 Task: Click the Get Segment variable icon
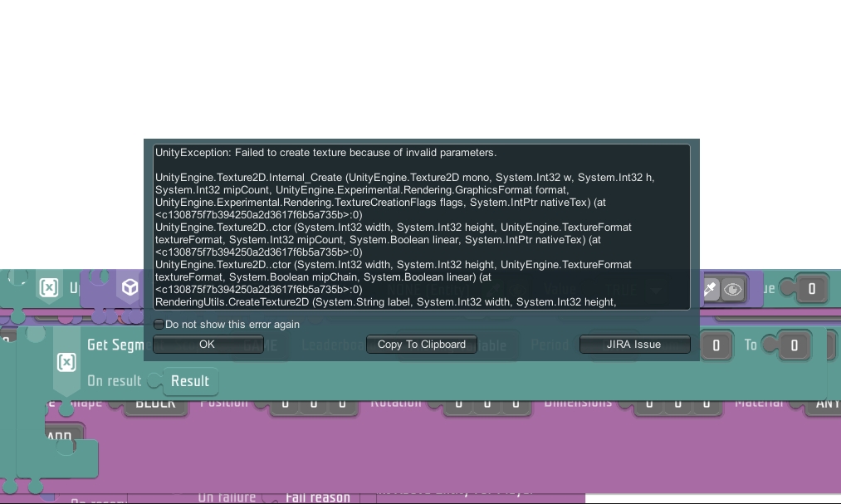pyautogui.click(x=66, y=363)
